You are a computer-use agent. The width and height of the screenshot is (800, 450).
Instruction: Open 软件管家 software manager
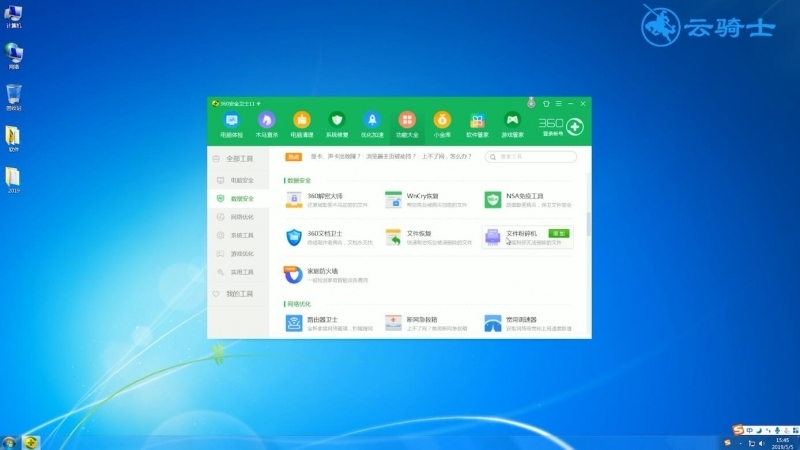click(x=477, y=125)
